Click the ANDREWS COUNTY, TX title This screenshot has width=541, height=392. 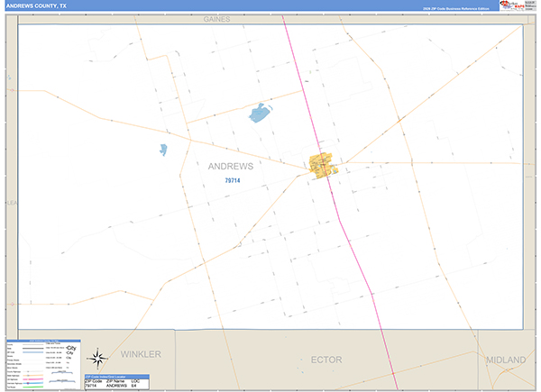coord(36,6)
